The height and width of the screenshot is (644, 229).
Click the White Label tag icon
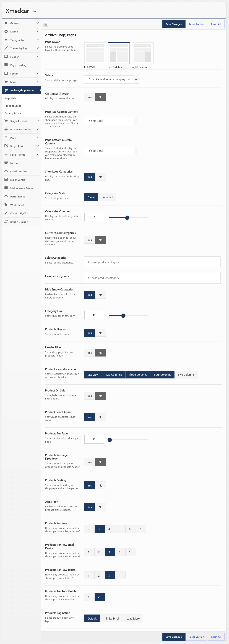click(x=6, y=205)
